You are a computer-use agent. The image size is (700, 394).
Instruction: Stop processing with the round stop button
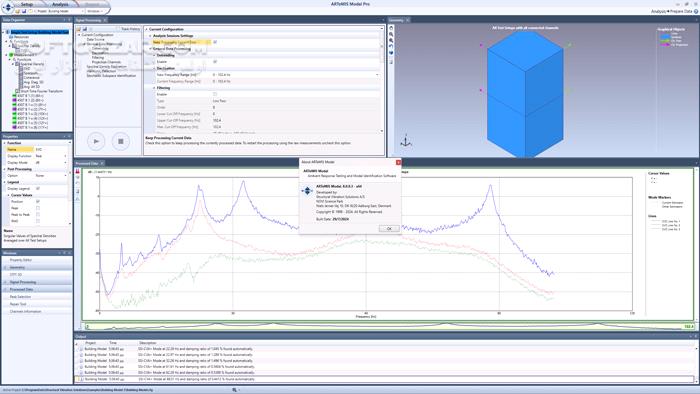tap(121, 141)
